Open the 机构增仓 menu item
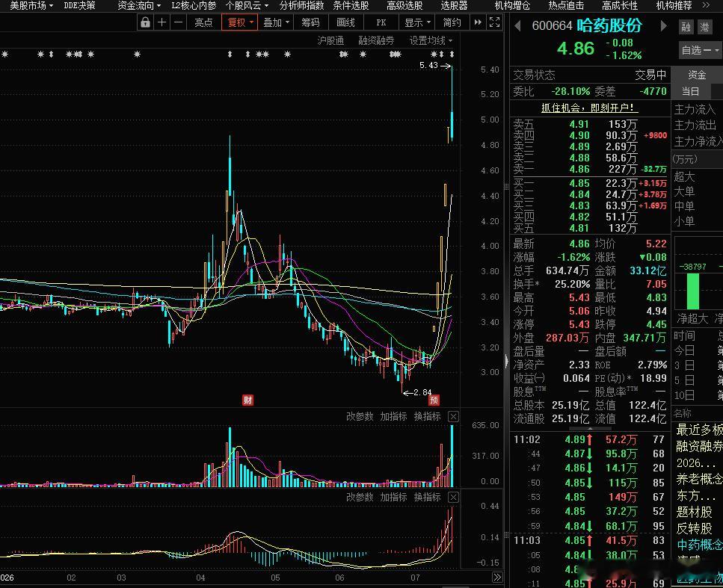Image resolution: width=723 pixels, height=588 pixels. coord(512,5)
